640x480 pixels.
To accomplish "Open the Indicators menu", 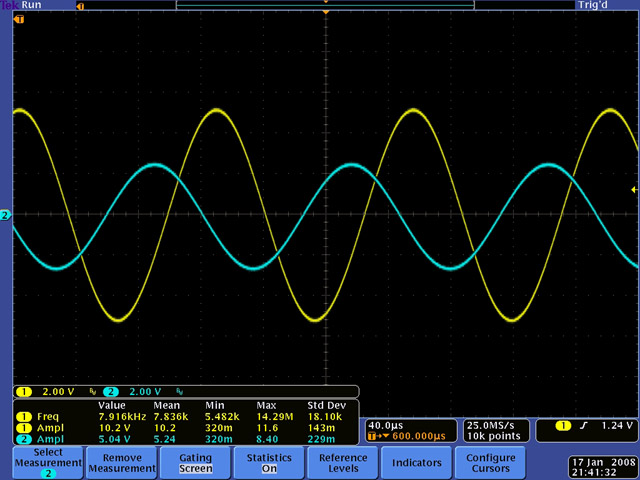I will (417, 463).
